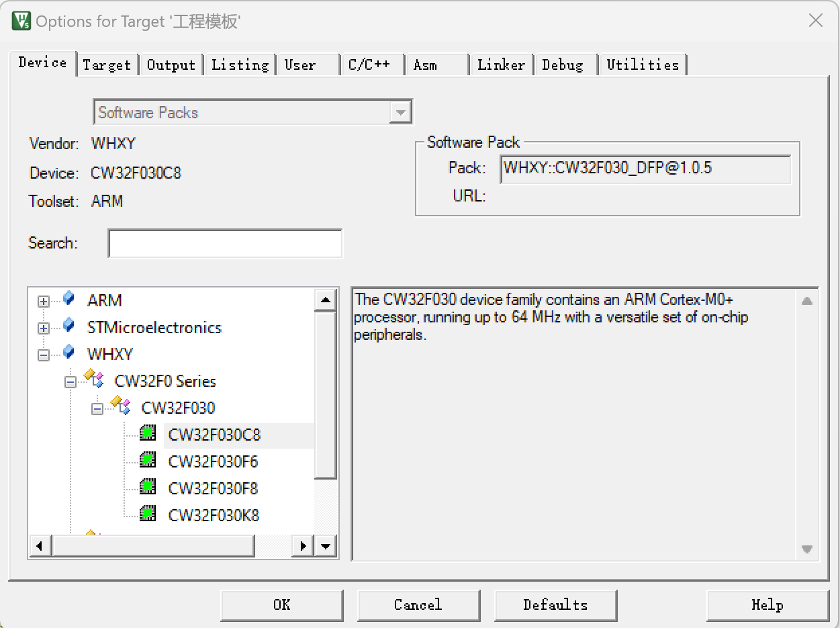
Task: Collapse the CW32F030 node
Action: point(97,409)
